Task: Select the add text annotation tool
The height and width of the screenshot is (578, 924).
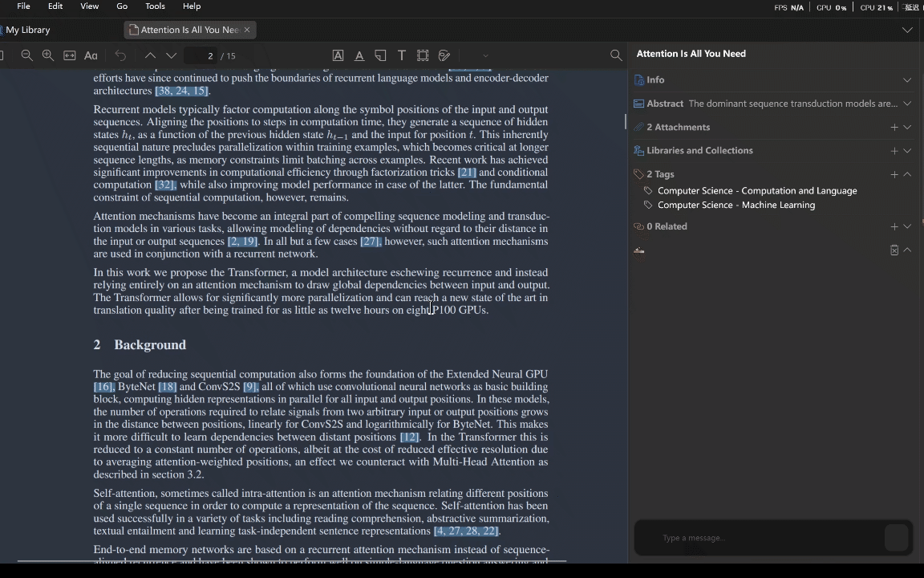Action: click(x=401, y=55)
